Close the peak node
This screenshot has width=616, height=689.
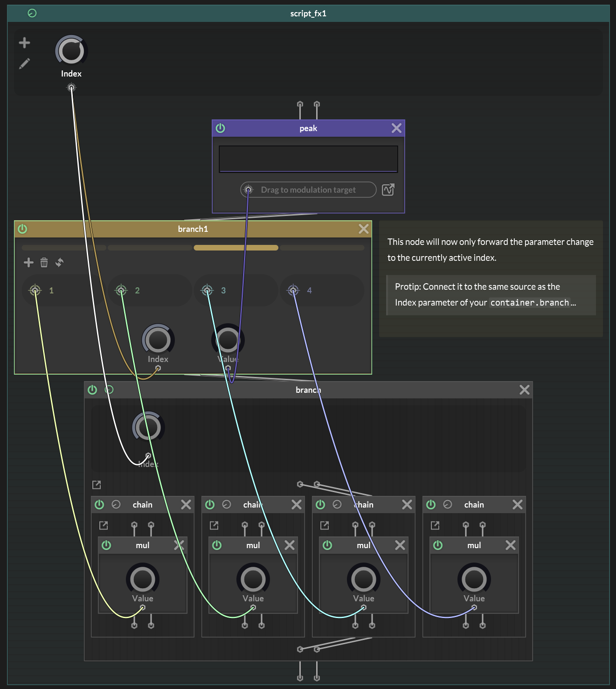coord(396,128)
